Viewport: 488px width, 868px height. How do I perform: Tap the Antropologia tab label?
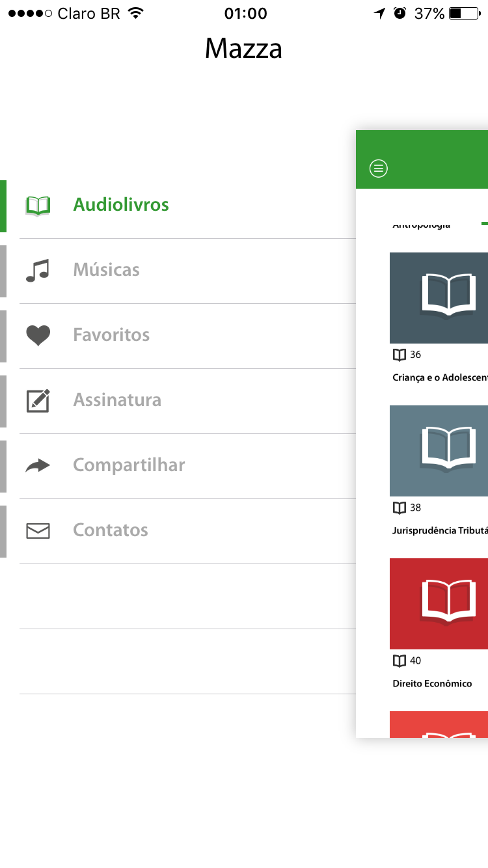[422, 225]
